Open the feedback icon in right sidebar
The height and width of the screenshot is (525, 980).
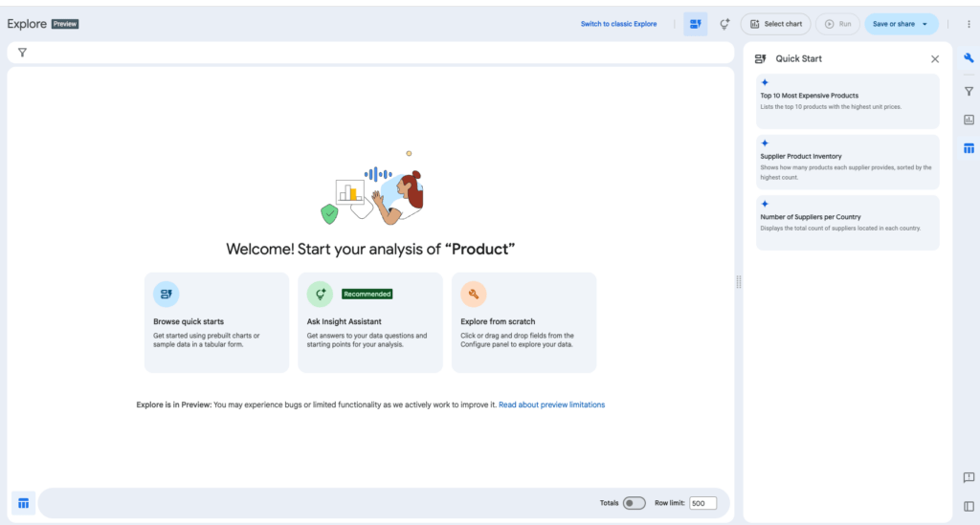pos(969,477)
